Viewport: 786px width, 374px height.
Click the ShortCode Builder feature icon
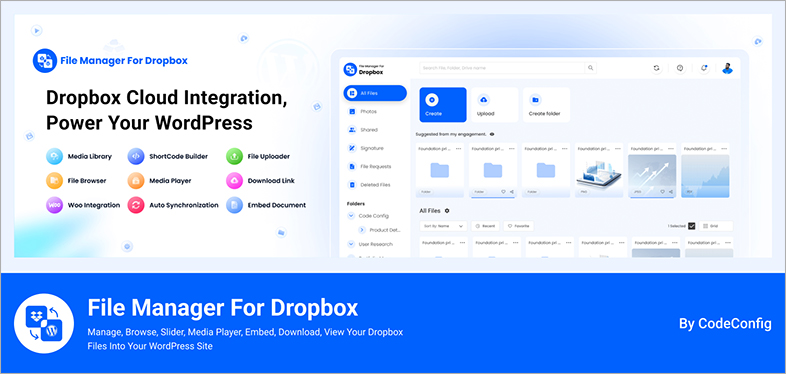[136, 156]
